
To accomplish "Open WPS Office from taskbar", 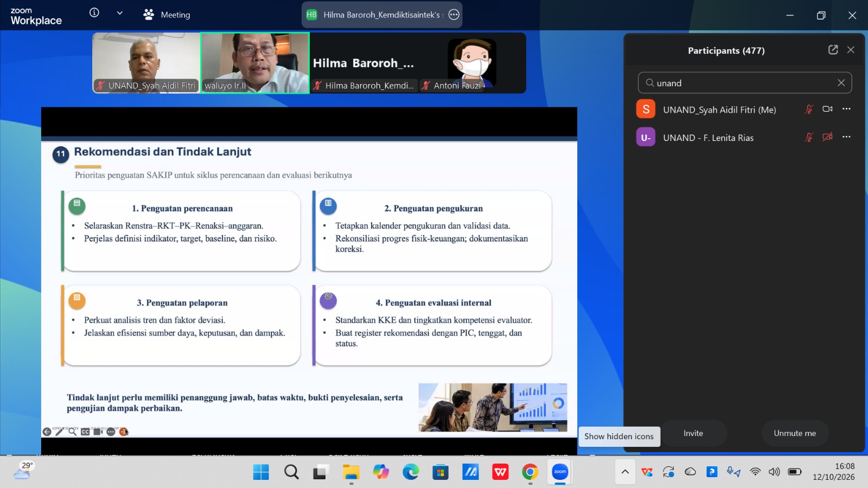I will pos(500,472).
